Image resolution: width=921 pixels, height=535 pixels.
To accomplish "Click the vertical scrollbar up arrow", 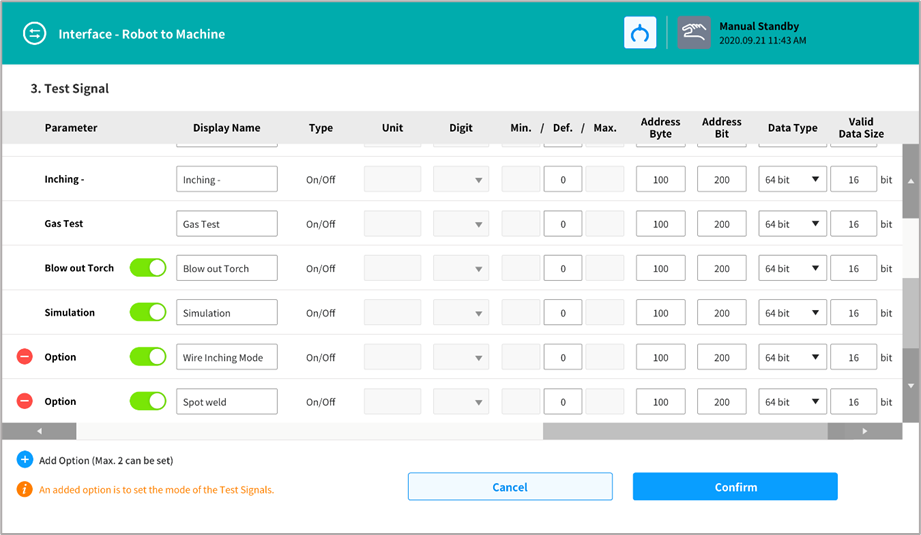I will 910,181.
